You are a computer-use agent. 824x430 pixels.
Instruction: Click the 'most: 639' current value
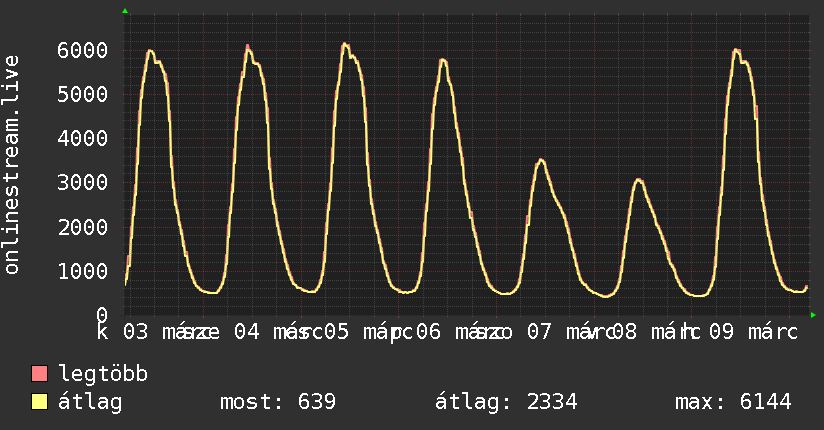[x=278, y=402]
